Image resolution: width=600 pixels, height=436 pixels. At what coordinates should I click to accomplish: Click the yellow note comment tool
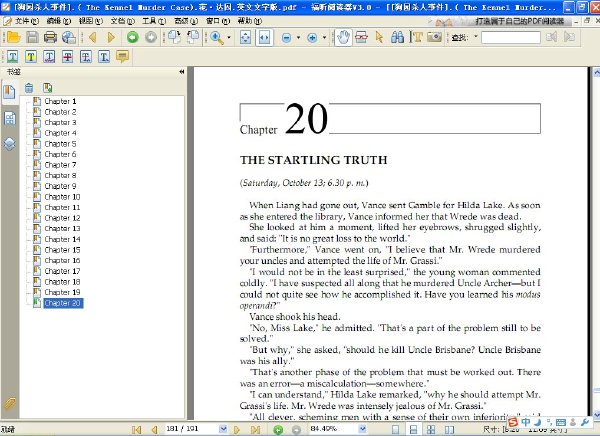pos(122,57)
